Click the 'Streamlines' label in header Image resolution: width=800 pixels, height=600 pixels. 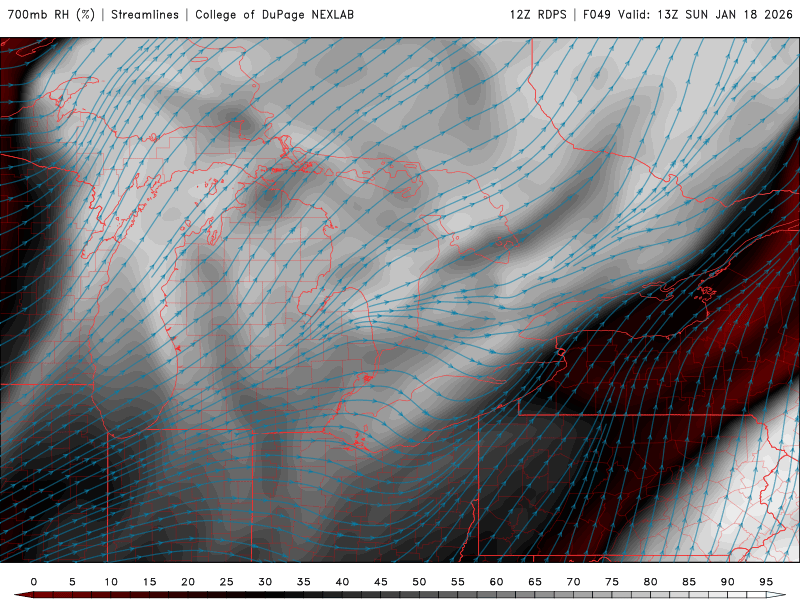coord(145,15)
